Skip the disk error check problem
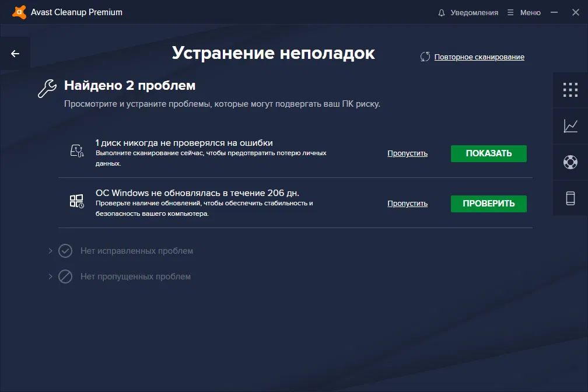 coord(407,153)
